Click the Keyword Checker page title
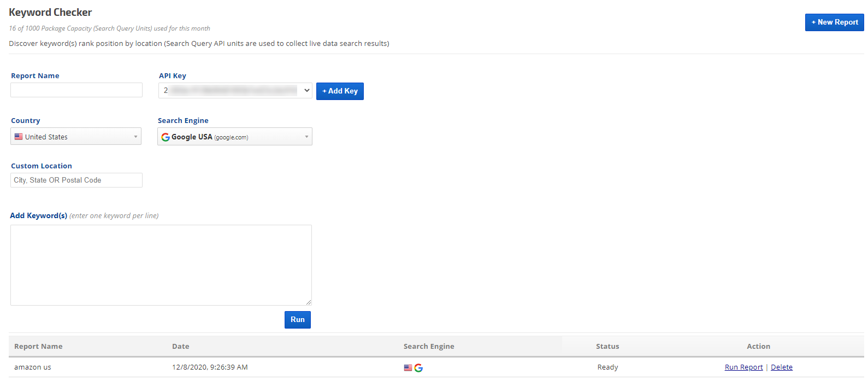 click(50, 12)
